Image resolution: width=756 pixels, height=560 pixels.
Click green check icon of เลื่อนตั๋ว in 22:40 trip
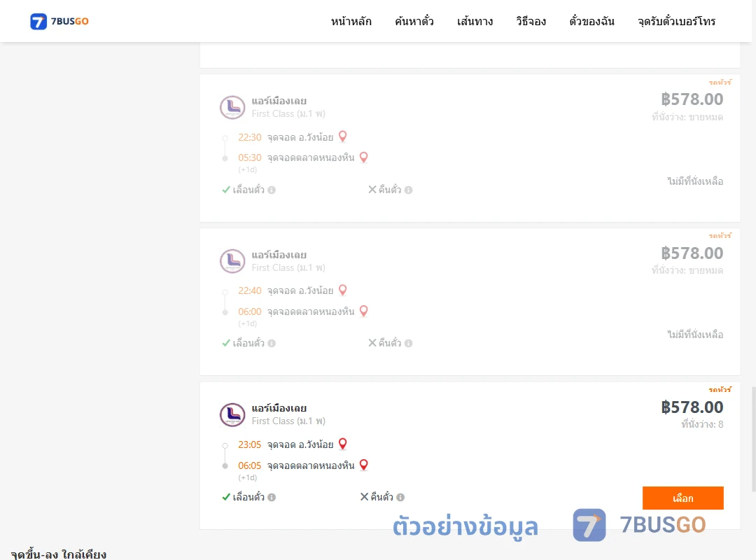(x=226, y=343)
